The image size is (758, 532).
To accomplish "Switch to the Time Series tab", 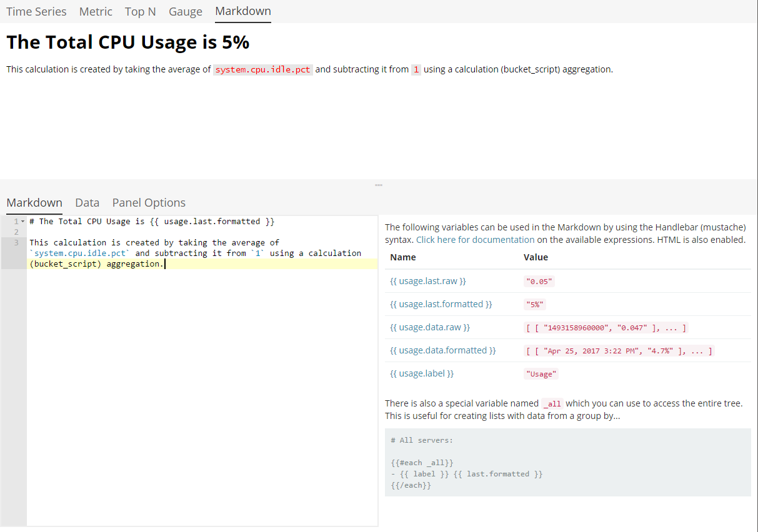I will pos(36,11).
